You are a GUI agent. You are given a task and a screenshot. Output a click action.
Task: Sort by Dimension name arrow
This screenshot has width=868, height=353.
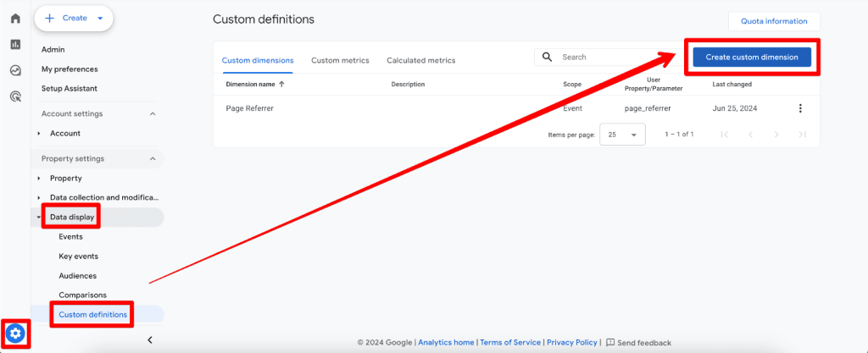281,85
